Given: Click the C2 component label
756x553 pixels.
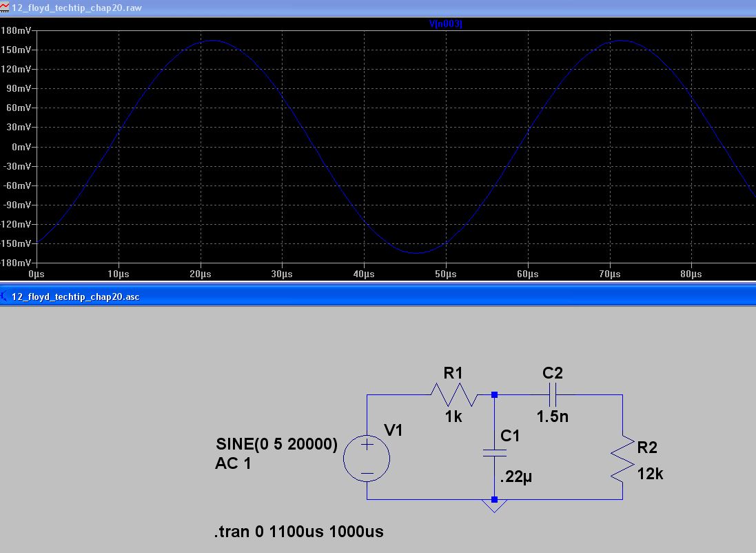Looking at the screenshot, I should click(x=553, y=372).
